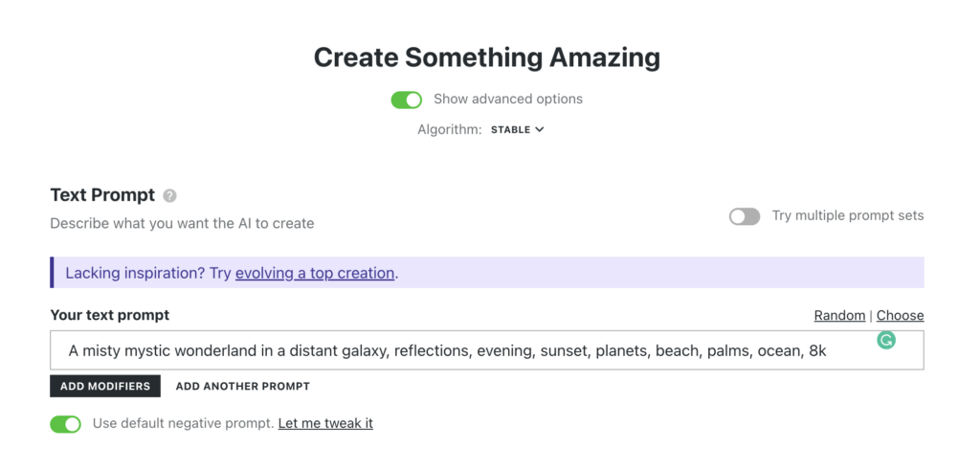Click the Use default negative prompt label

(184, 423)
